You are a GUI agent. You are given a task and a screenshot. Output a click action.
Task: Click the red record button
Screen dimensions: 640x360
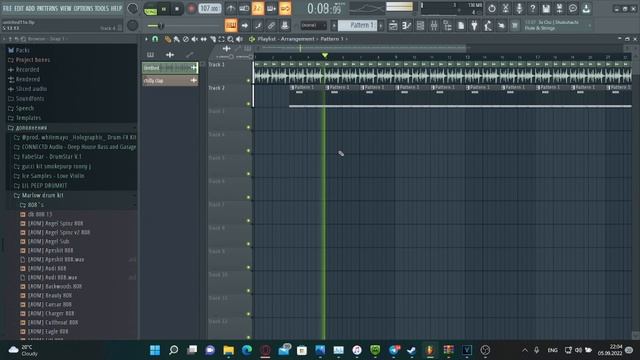tap(191, 9)
